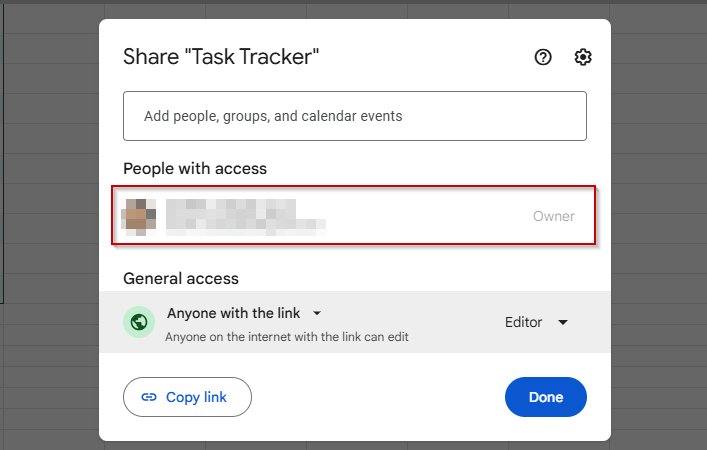Click the General access heading
The width and height of the screenshot is (707, 450).
click(181, 279)
